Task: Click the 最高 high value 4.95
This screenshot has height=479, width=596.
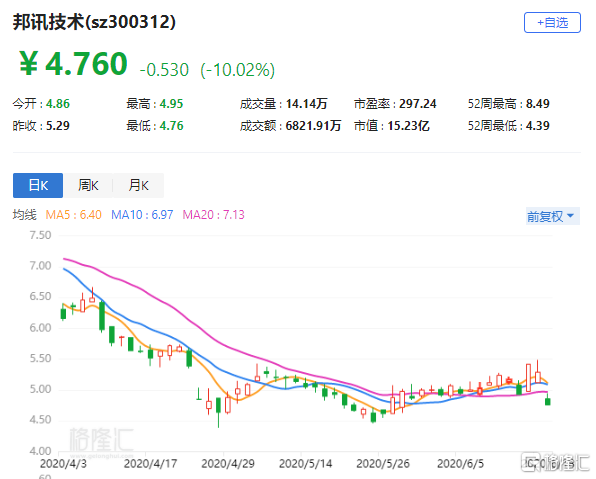Action: pyautogui.click(x=171, y=104)
